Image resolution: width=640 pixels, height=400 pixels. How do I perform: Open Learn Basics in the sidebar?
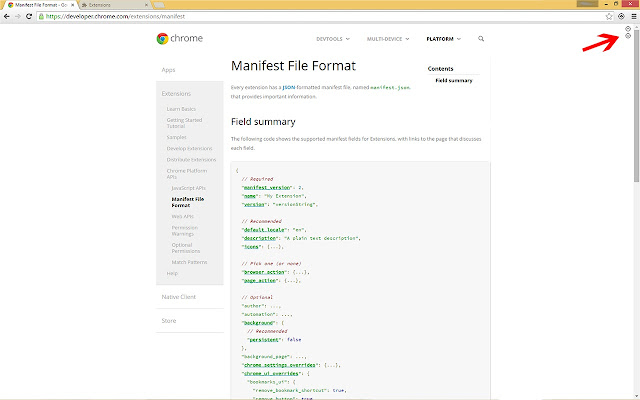point(181,109)
